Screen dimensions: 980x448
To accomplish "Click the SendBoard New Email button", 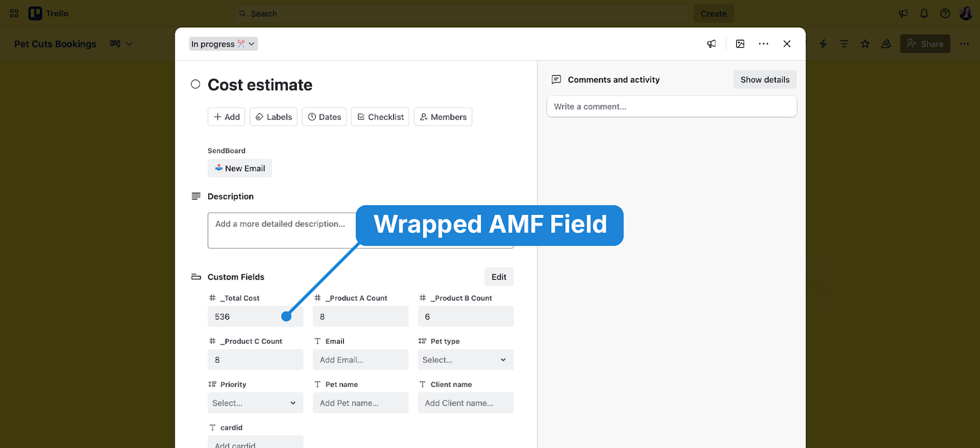I will (x=239, y=168).
